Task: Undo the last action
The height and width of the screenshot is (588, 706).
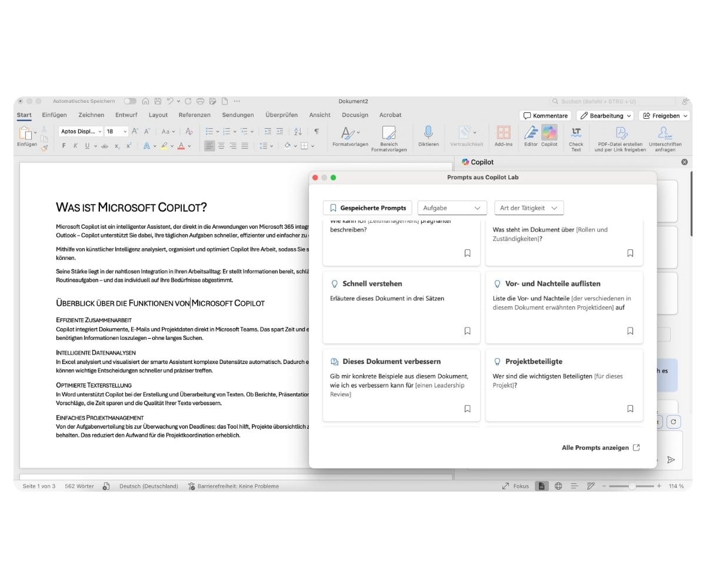Action: [170, 101]
